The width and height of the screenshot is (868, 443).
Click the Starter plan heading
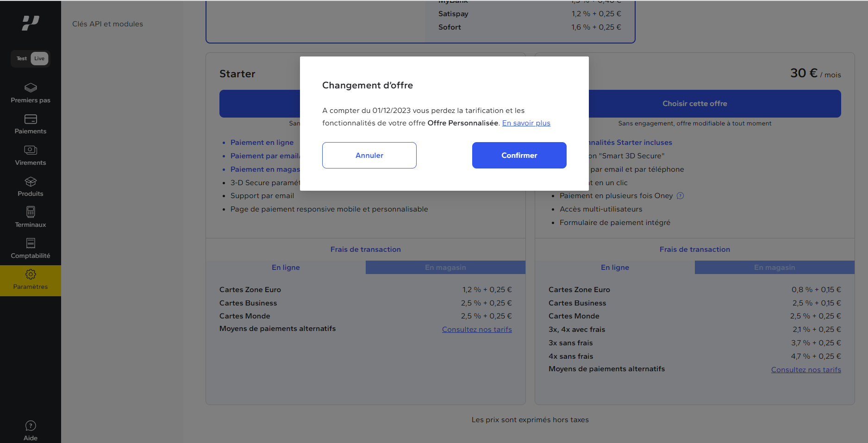point(237,74)
